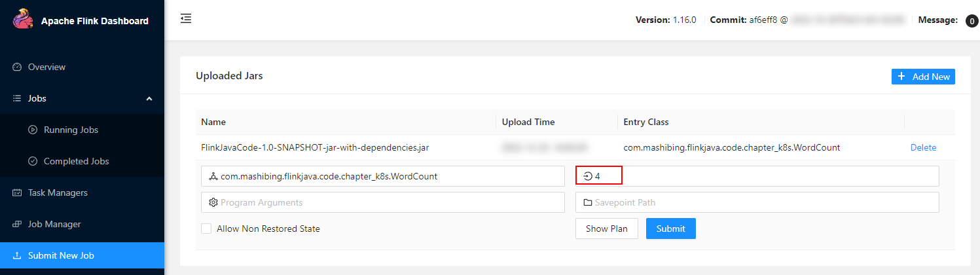The height and width of the screenshot is (275, 980).
Task: Focus the parallelism input field
Action: (757, 176)
